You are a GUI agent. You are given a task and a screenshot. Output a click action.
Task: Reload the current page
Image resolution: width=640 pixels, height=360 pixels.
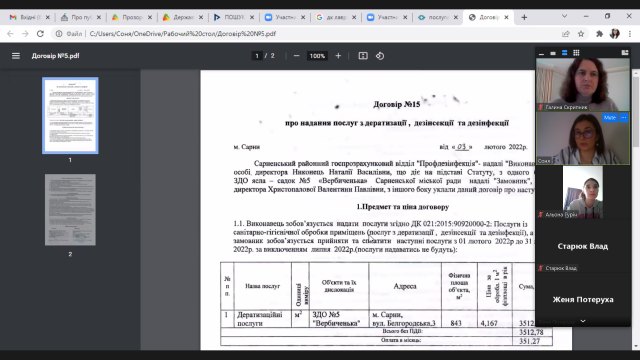[x=40, y=34]
